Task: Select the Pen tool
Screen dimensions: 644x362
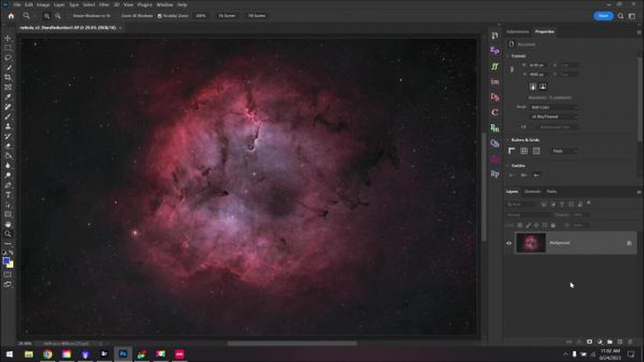Action: tap(8, 185)
